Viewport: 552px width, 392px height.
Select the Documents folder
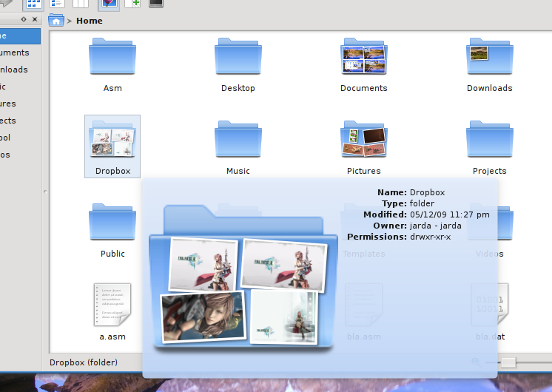[364, 56]
